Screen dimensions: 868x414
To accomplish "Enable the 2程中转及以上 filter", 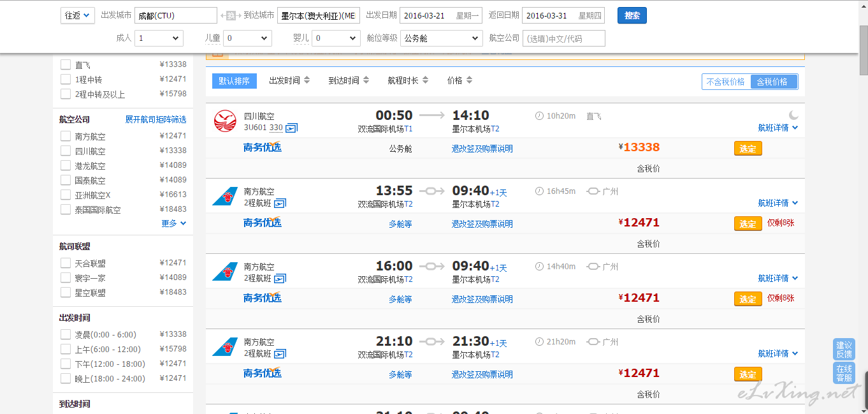I will click(66, 94).
